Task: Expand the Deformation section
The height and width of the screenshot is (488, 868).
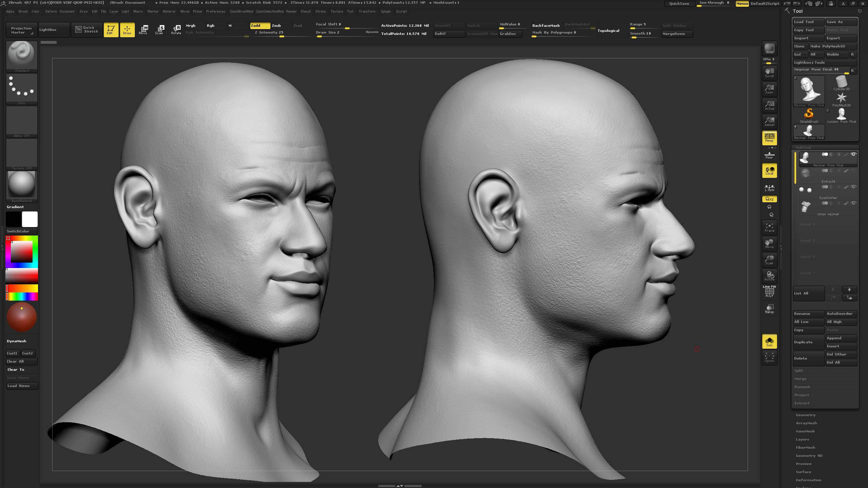Action: click(808, 480)
